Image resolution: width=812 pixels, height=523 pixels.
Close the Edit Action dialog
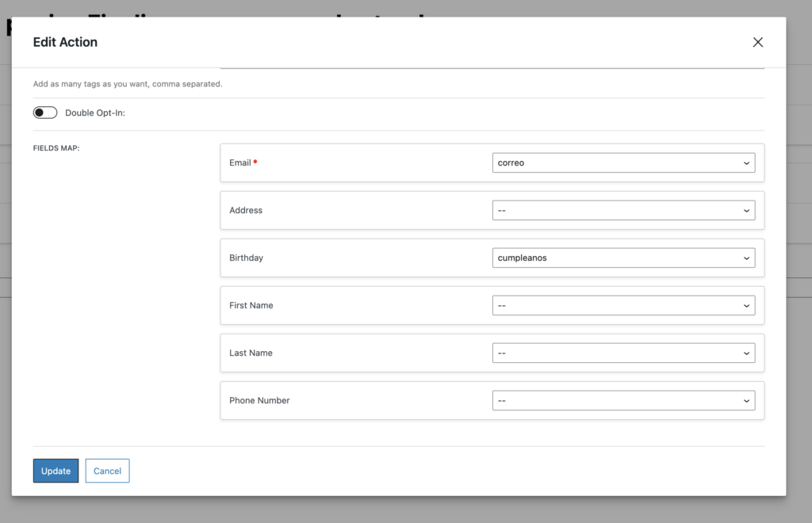point(757,43)
